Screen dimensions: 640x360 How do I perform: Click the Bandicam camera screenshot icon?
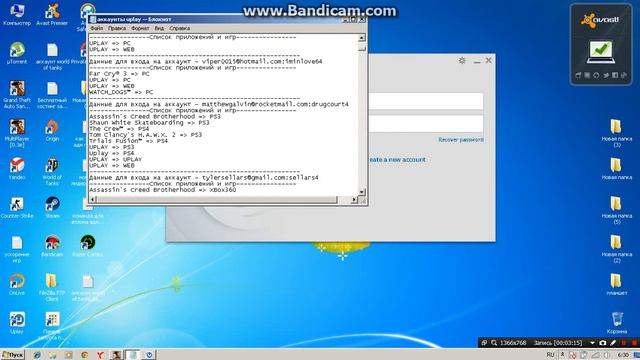point(602,343)
